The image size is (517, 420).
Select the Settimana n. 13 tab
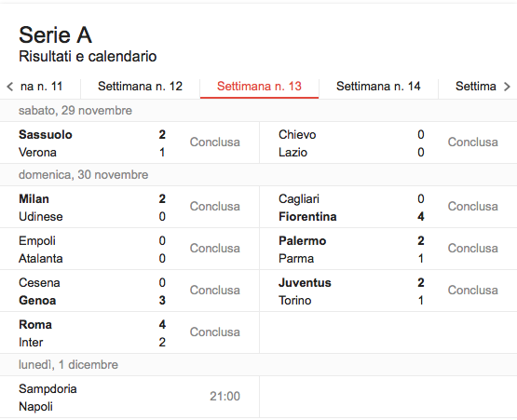(x=259, y=87)
